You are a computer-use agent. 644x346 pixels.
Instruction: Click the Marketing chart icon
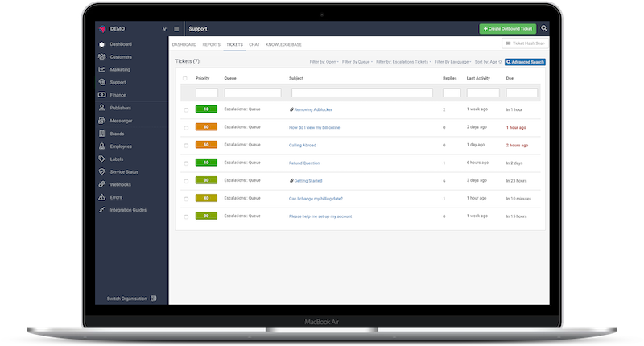(x=101, y=69)
